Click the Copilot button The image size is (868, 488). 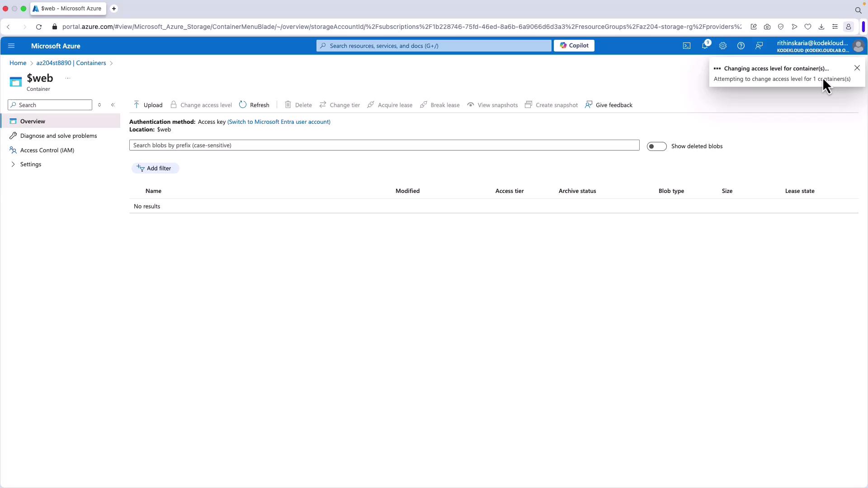point(574,46)
